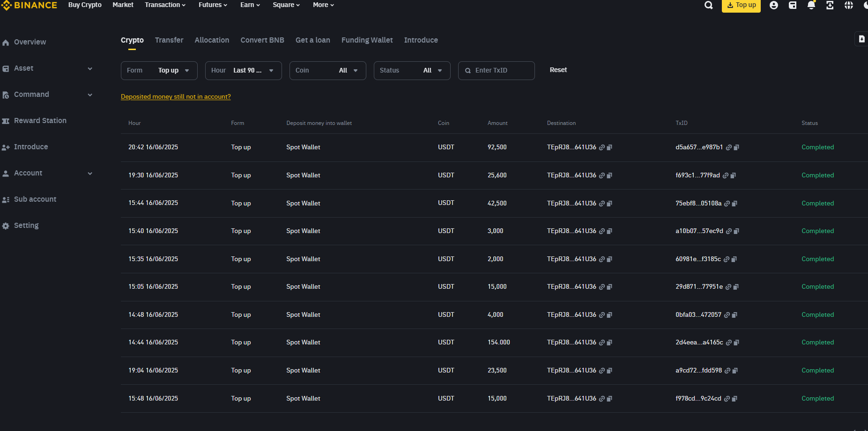
Task: Open the wallet icon in header
Action: click(x=793, y=5)
